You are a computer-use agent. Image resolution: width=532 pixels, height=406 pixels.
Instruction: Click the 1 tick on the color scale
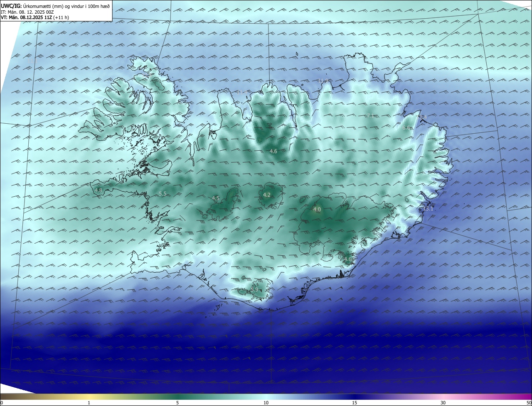click(x=89, y=403)
